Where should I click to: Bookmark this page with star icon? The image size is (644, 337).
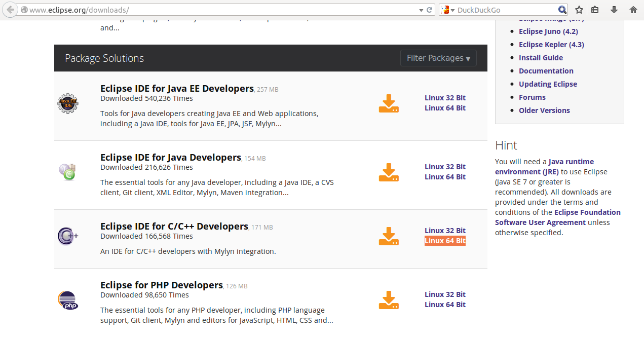tap(579, 10)
